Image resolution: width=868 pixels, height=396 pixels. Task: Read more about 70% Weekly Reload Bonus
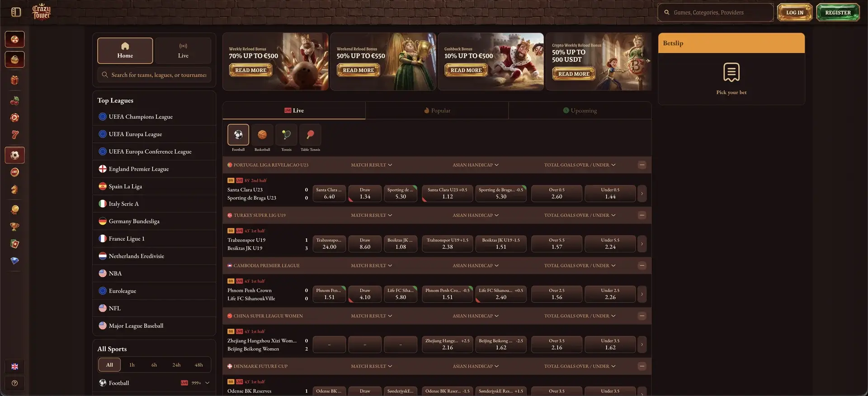250,70
